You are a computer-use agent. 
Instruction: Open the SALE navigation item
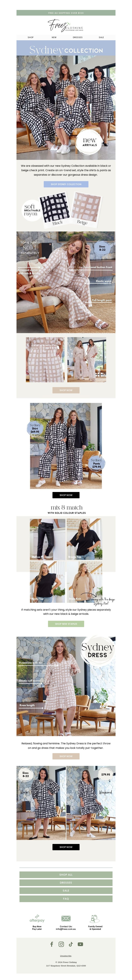101,37
